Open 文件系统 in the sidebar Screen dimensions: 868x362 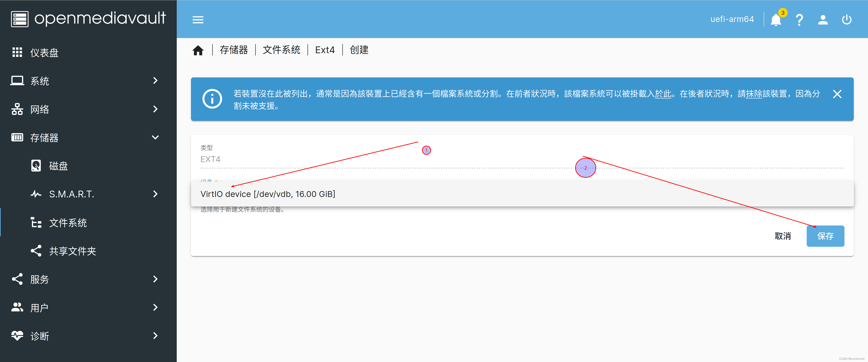pos(68,223)
